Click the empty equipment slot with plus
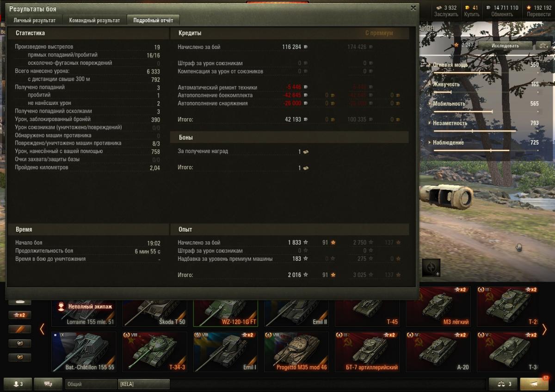The image size is (555, 392). pos(431,268)
